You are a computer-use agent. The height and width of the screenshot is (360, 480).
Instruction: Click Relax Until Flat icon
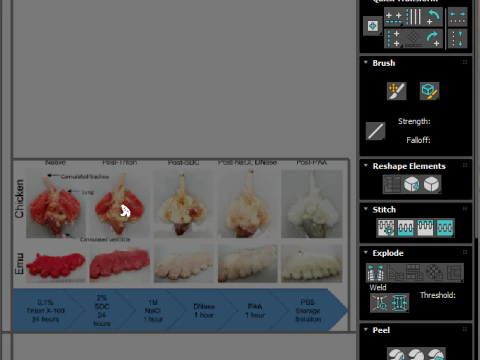pyautogui.click(x=412, y=184)
